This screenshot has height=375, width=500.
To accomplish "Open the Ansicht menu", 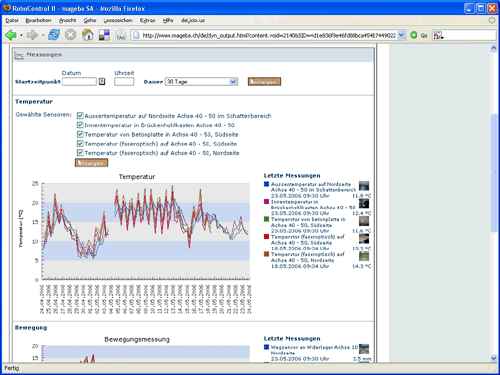I will [67, 20].
